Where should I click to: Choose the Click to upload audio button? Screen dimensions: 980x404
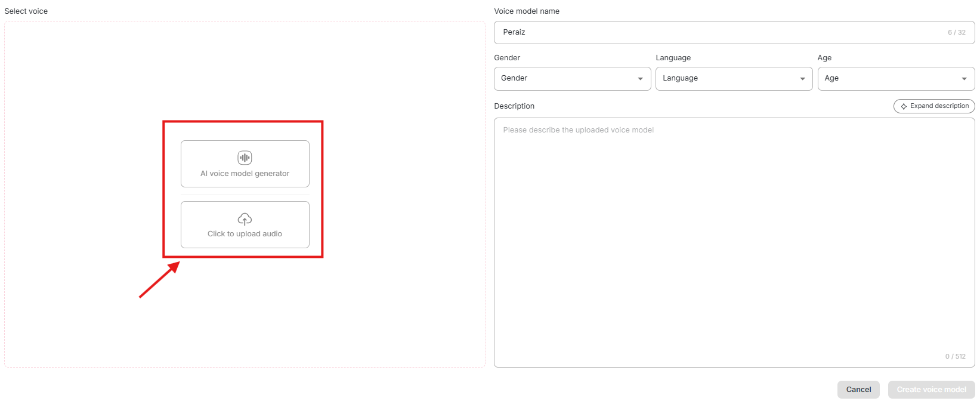pos(245,225)
